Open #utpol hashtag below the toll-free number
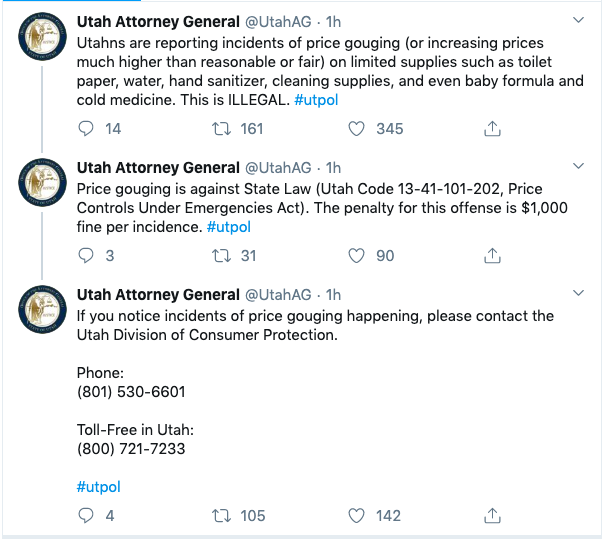The image size is (604, 539). coord(99,487)
